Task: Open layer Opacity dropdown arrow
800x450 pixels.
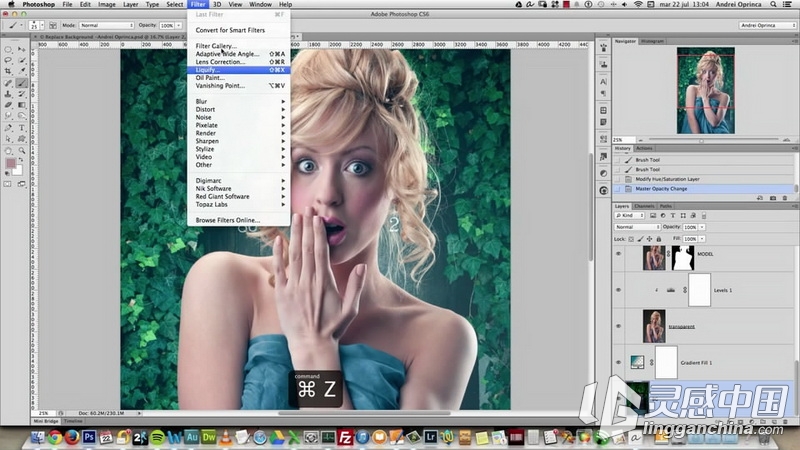Action: point(702,227)
